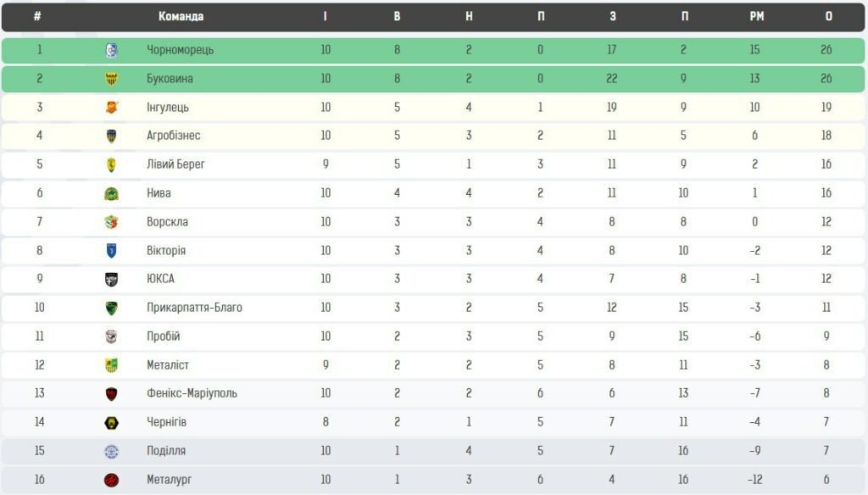This screenshot has width=868, height=495.
Task: Select the Металург team crest
Action: click(111, 480)
